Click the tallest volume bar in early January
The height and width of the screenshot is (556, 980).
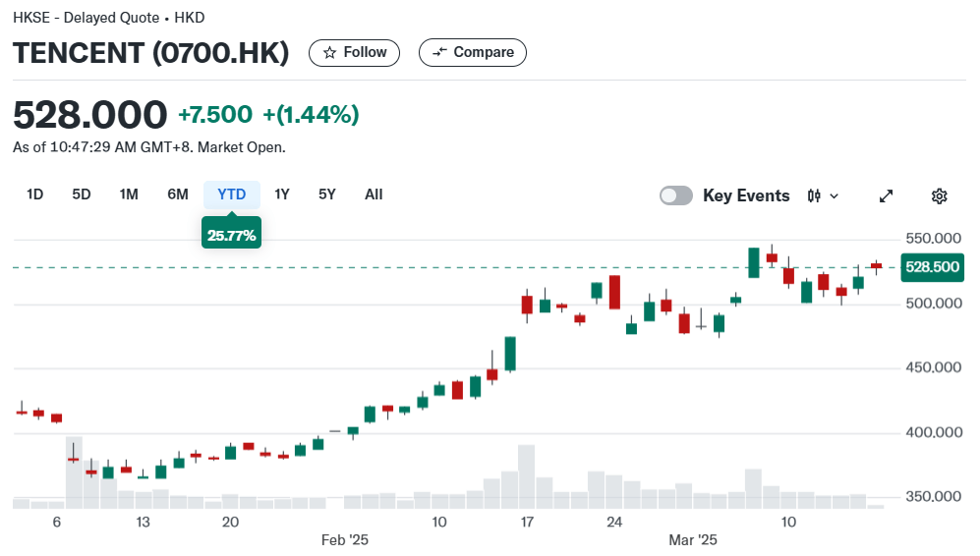(x=74, y=473)
